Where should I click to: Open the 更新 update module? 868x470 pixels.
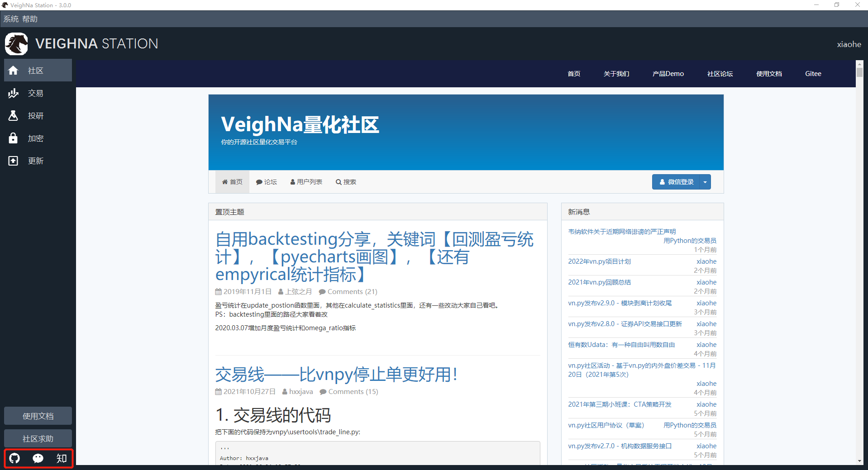click(38, 161)
